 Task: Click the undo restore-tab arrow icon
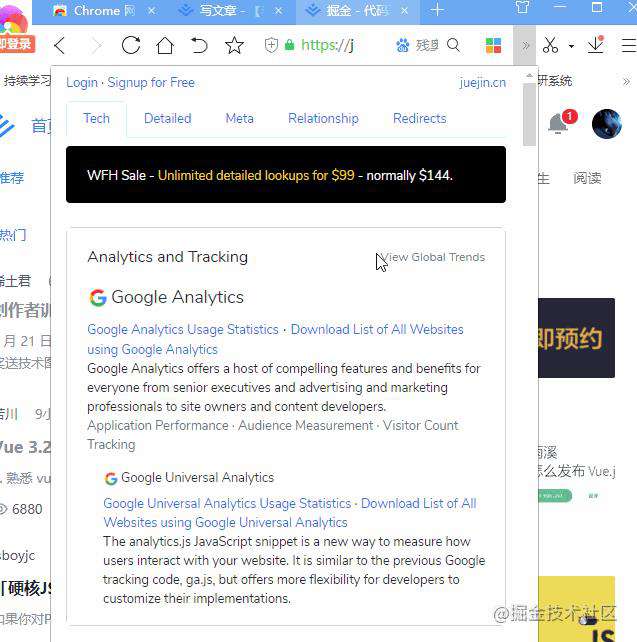(199, 45)
